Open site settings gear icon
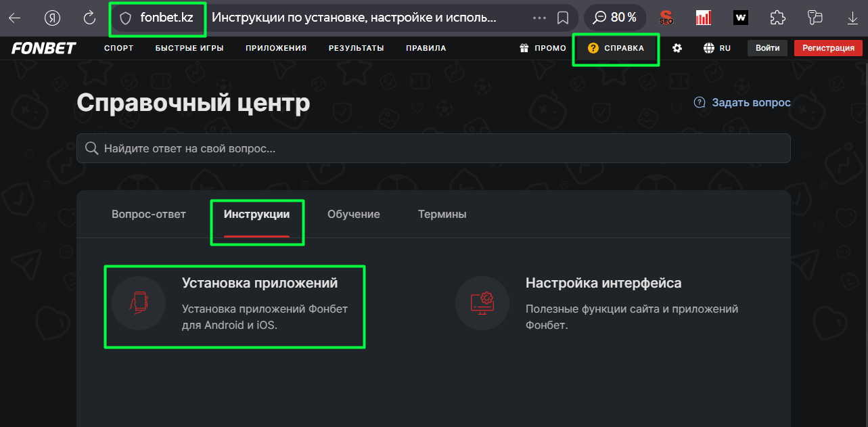This screenshot has height=427, width=868. tap(677, 48)
